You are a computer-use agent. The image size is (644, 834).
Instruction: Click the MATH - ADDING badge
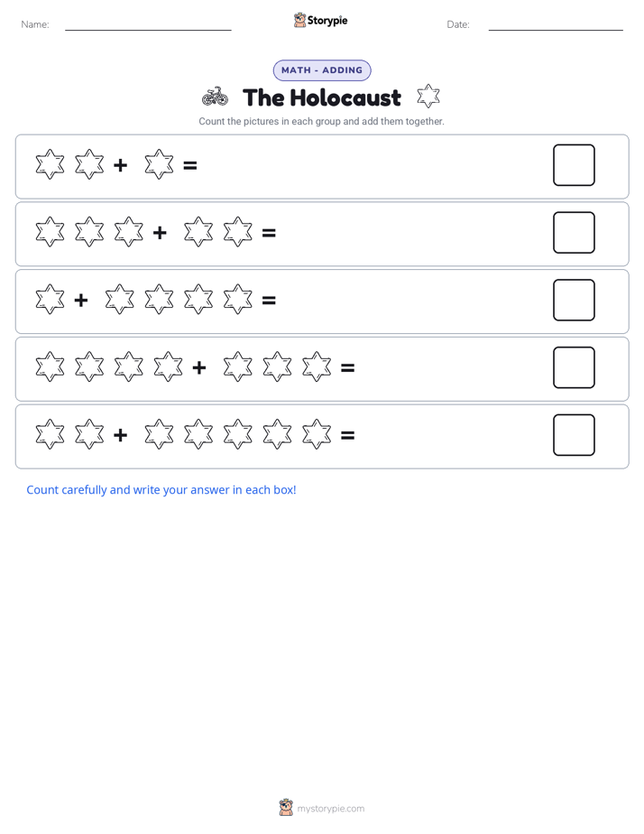pos(322,70)
